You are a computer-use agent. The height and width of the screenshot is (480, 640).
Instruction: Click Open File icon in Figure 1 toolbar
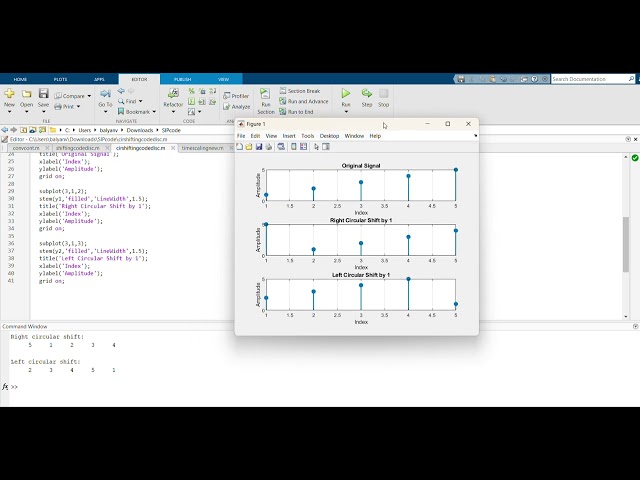249,147
